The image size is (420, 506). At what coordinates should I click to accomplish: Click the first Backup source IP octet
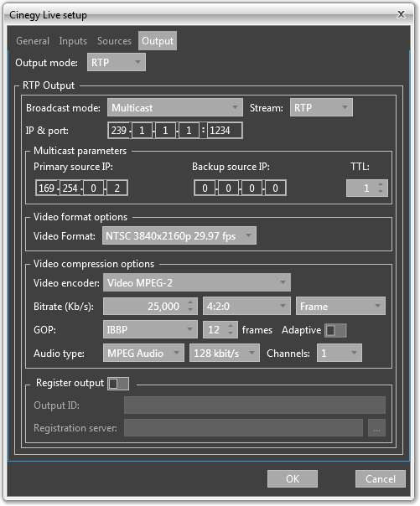click(205, 188)
